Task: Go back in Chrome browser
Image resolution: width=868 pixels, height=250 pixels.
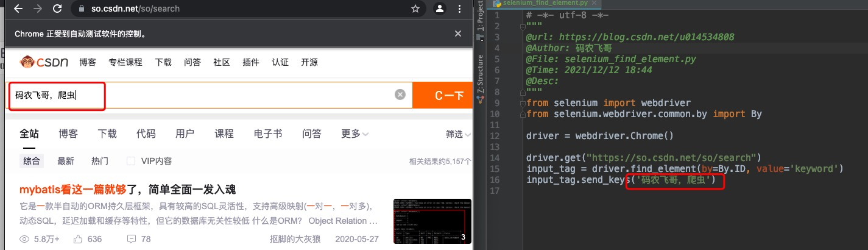Action: (x=18, y=9)
